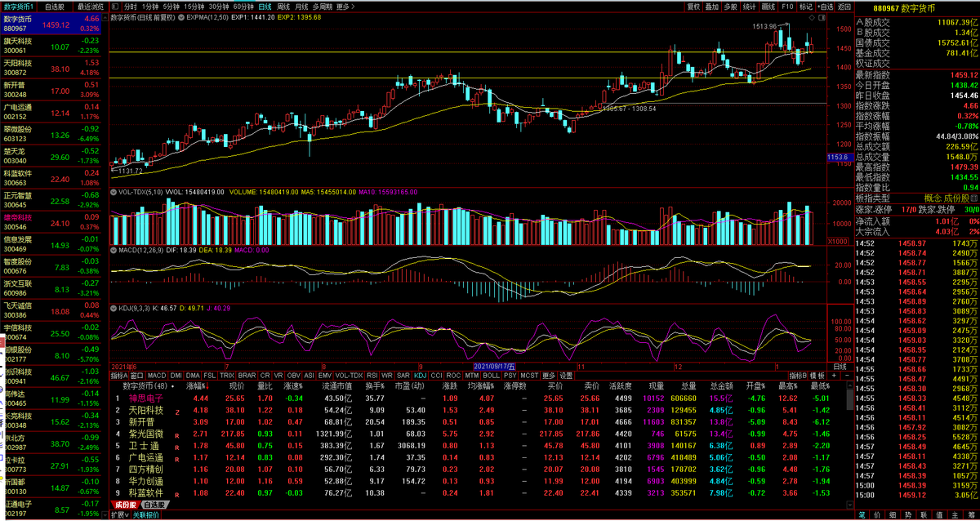Expand the 扩展 panel at the bottom

(120, 515)
